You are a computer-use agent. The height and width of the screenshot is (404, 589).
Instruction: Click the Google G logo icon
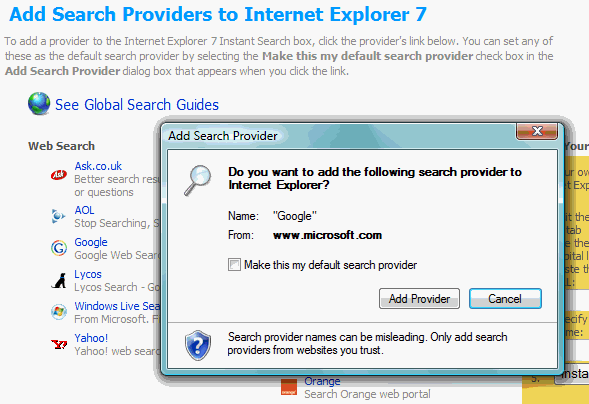(x=59, y=248)
